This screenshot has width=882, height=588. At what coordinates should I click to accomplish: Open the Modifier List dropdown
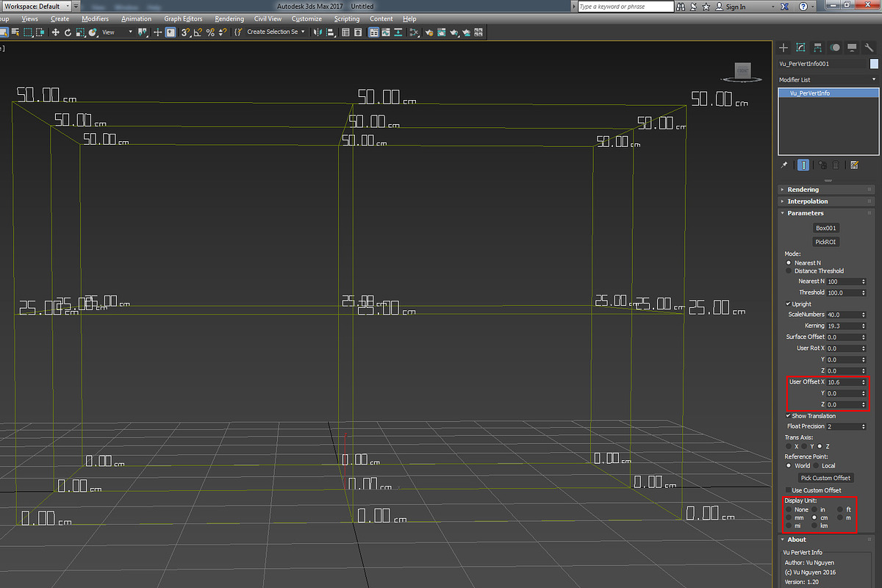pos(828,79)
